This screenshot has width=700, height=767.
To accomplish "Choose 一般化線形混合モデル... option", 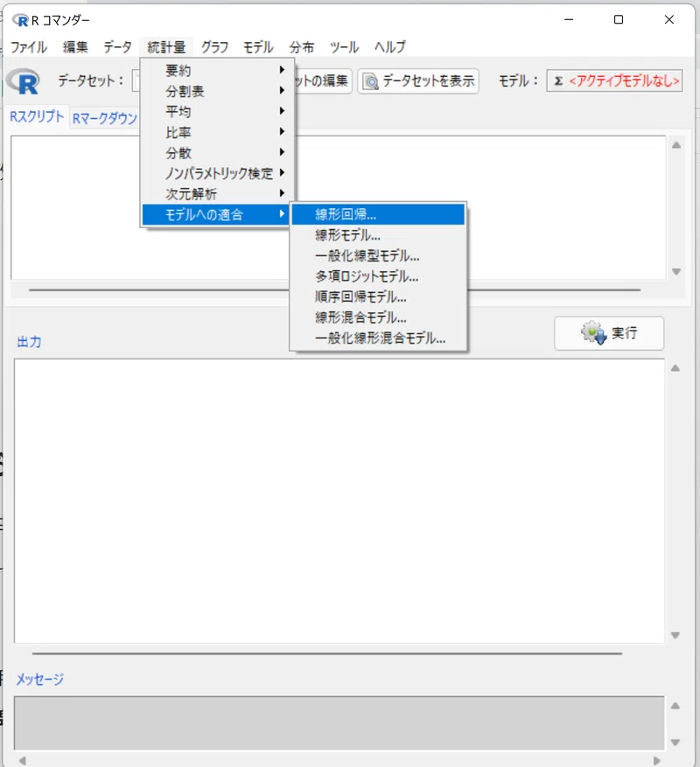I will pos(378,338).
